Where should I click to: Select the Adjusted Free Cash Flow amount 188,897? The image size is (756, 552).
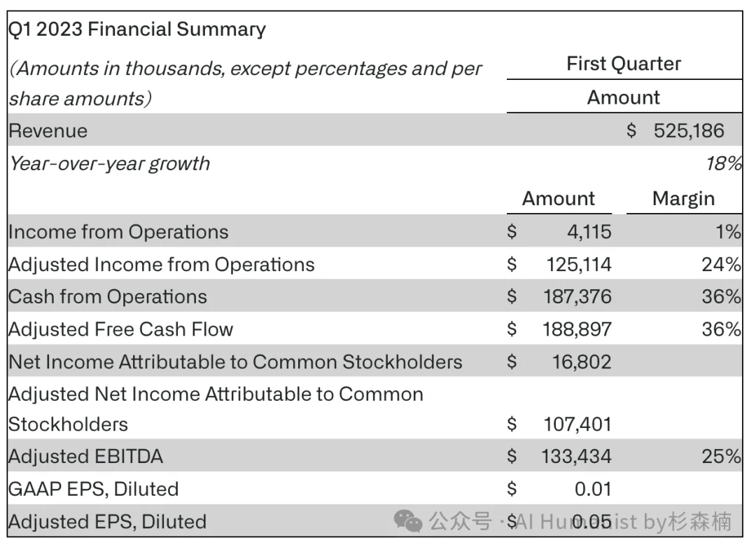tap(577, 329)
